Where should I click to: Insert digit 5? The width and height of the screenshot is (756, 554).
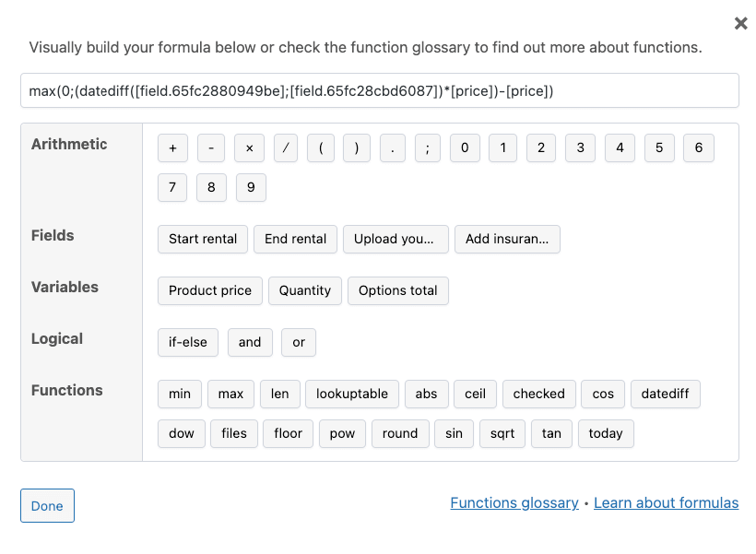(659, 148)
